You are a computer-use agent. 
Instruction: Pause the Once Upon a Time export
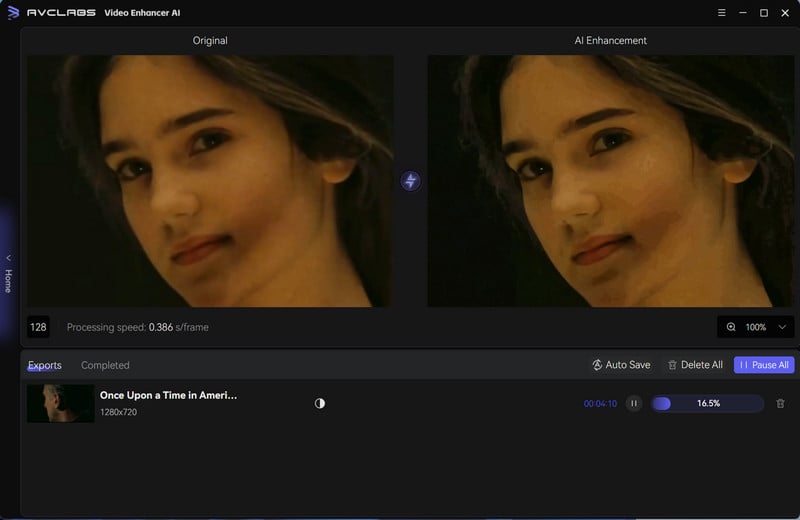[x=634, y=404]
